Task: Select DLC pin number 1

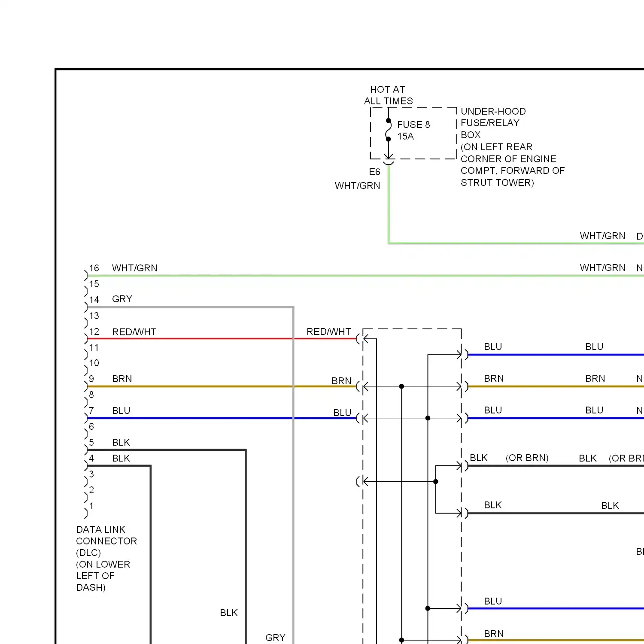Action: [x=91, y=506]
